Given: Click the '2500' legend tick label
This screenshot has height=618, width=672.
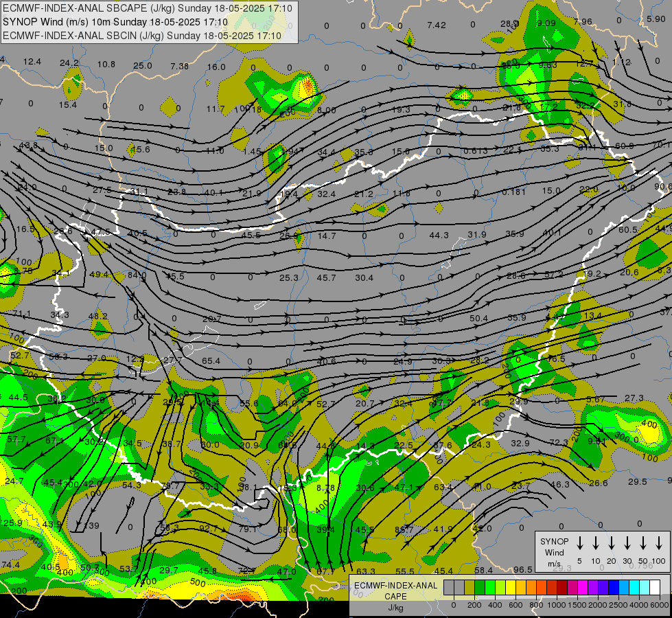Looking at the screenshot, I should [x=618, y=605].
